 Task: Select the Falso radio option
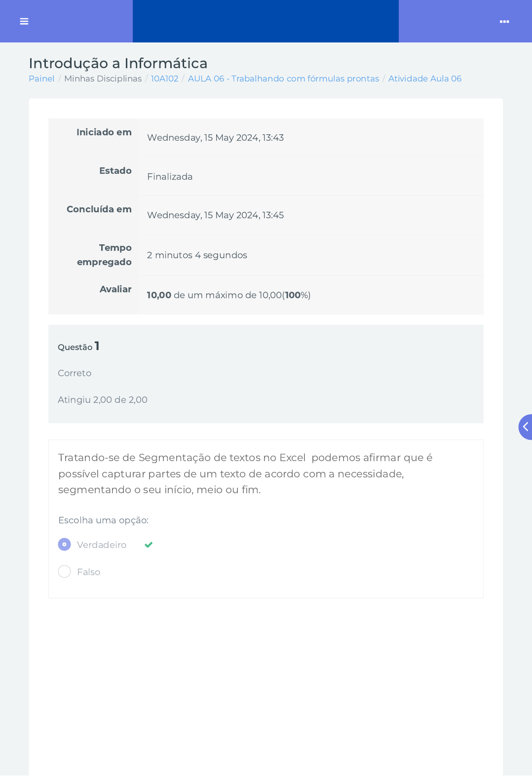tap(65, 572)
